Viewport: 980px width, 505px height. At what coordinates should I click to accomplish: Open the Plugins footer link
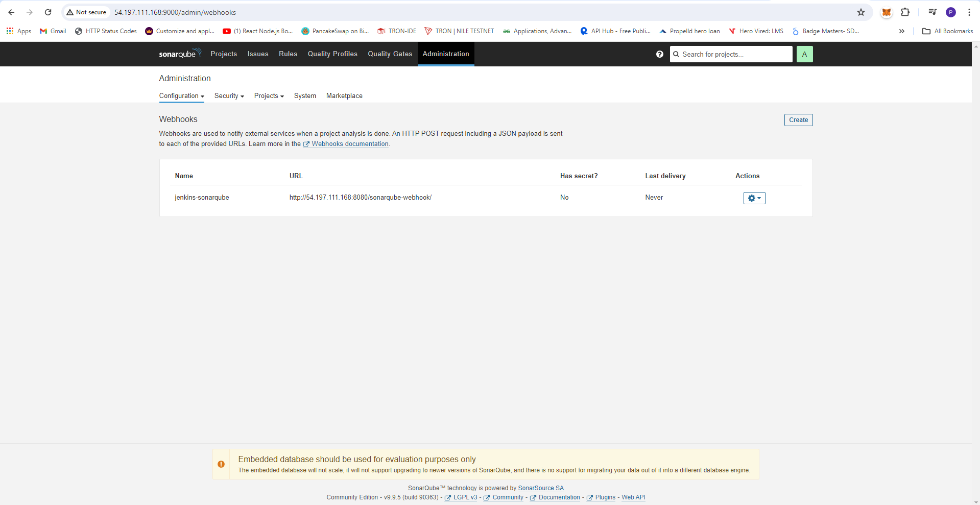click(x=601, y=497)
